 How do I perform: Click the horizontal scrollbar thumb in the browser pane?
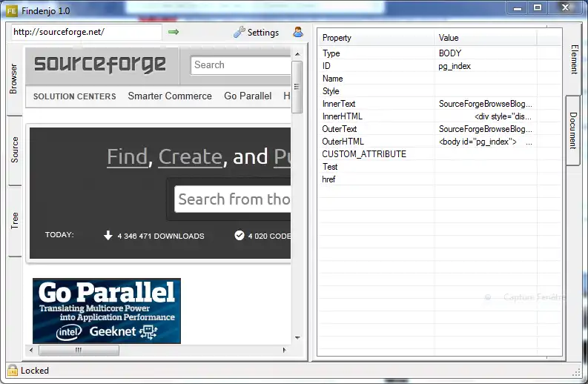[x=79, y=350]
